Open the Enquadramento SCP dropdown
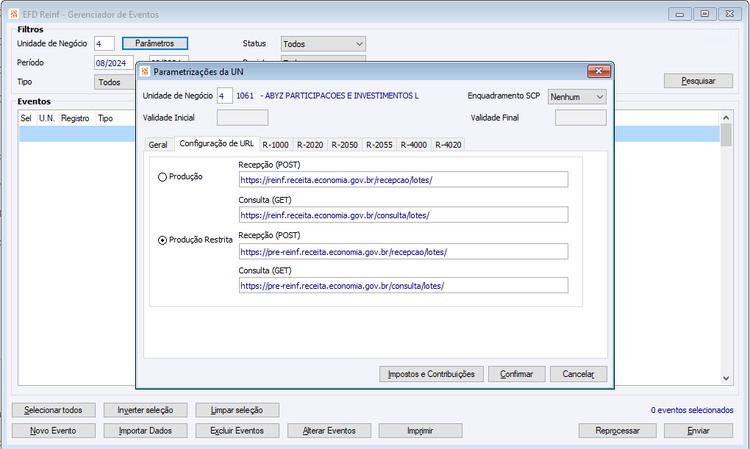 tap(577, 97)
